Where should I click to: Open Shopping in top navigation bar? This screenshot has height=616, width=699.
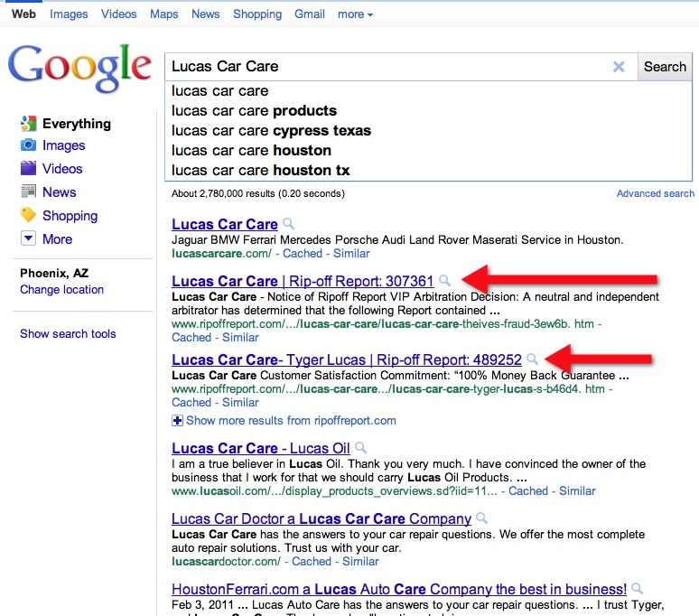[257, 14]
